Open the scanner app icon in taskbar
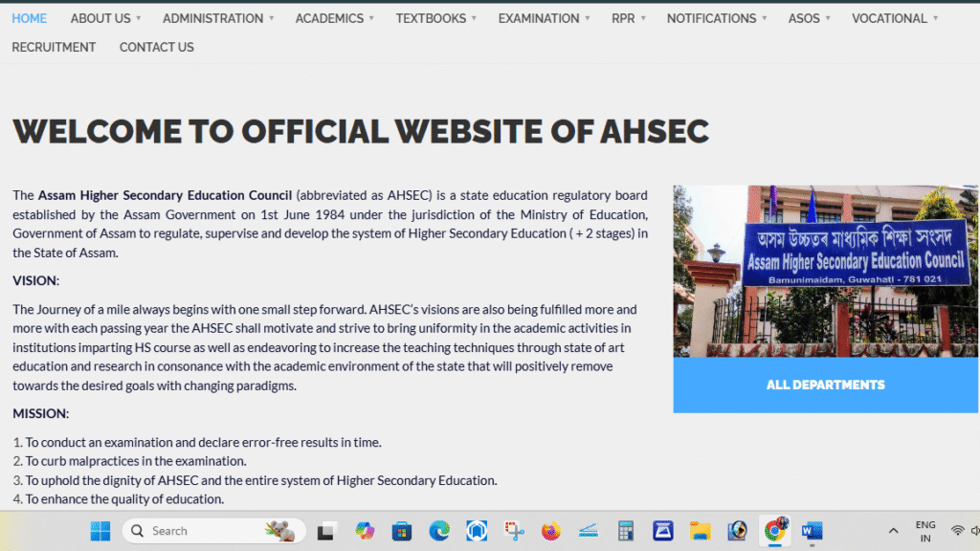The width and height of the screenshot is (980, 551). 589,531
